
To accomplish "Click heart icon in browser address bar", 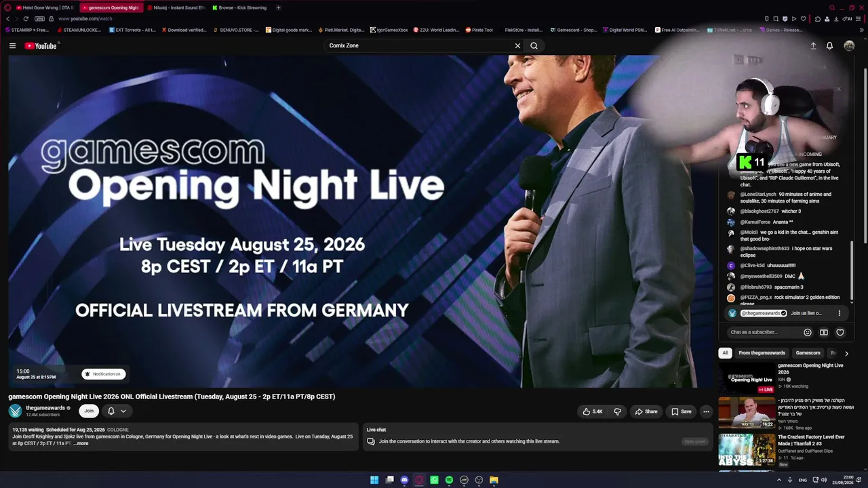I will click(x=804, y=18).
